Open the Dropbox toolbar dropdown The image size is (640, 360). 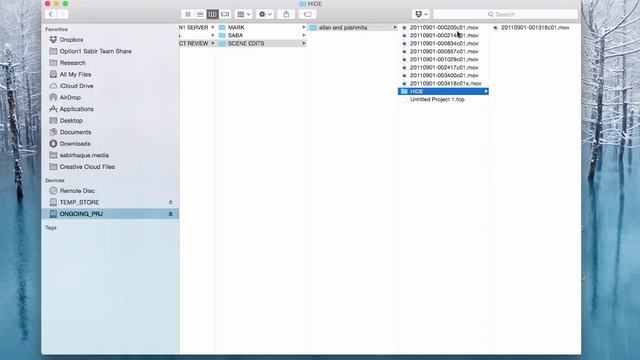[x=421, y=14]
